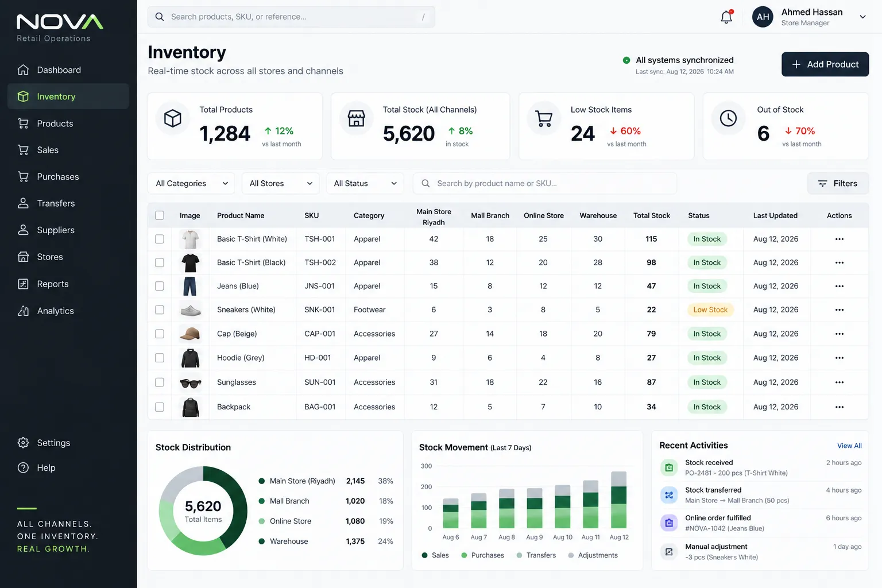Viewport: 882px width, 588px height.
Task: Click the Stock received activity icon
Action: 669,467
